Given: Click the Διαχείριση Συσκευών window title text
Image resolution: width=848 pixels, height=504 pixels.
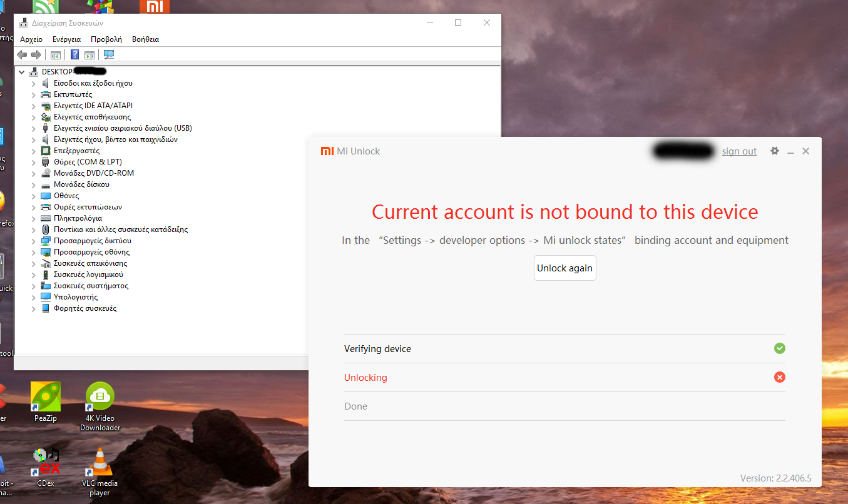Looking at the screenshot, I should click(x=68, y=23).
